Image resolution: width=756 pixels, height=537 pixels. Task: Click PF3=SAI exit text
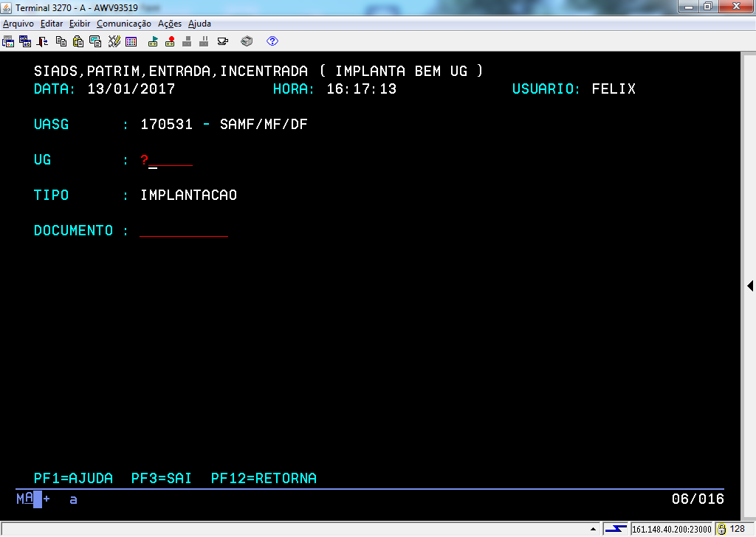[162, 478]
